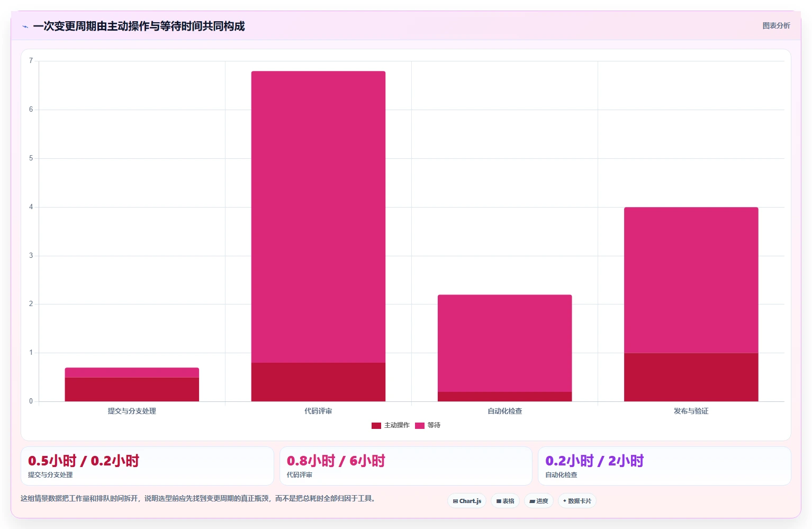812x529 pixels.
Task: Click the 发布与验证 active operation bar segment
Action: 691,377
